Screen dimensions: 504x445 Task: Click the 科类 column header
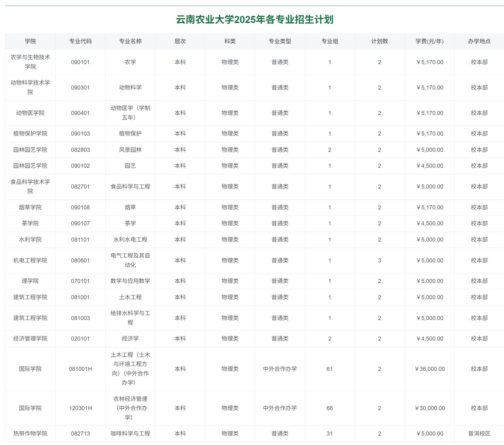pos(230,41)
